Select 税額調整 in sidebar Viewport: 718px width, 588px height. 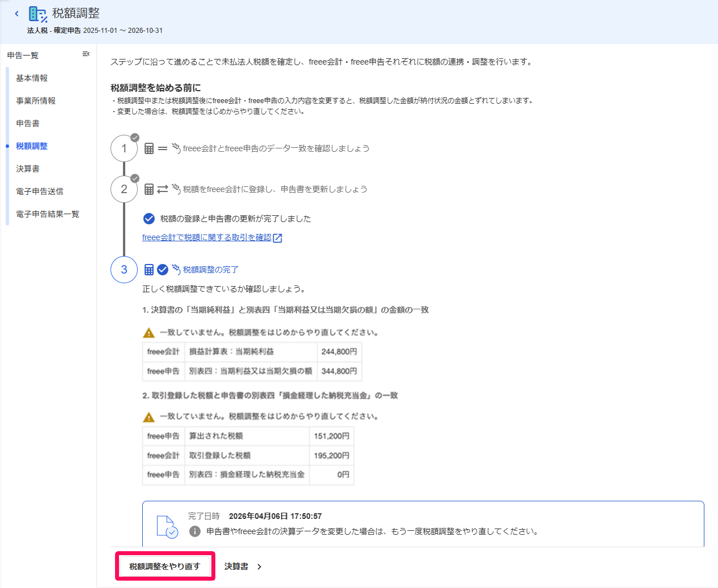[32, 146]
